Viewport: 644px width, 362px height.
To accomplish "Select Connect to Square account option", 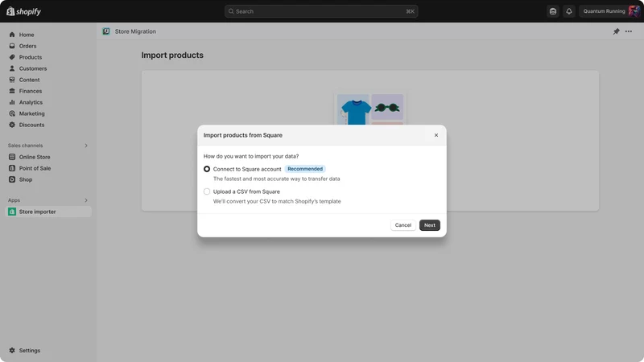I will pos(207,169).
